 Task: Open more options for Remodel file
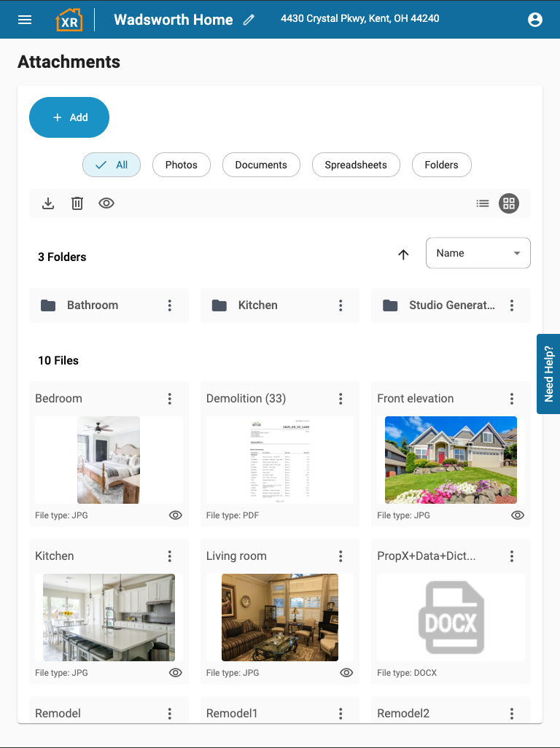point(169,714)
